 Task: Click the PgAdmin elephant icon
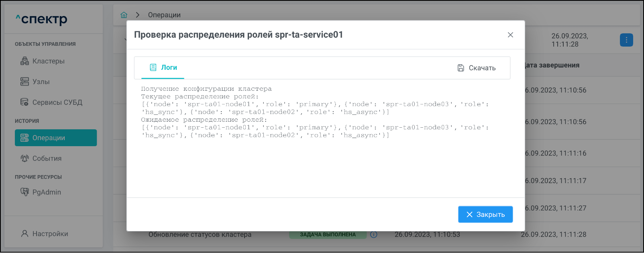click(x=24, y=192)
